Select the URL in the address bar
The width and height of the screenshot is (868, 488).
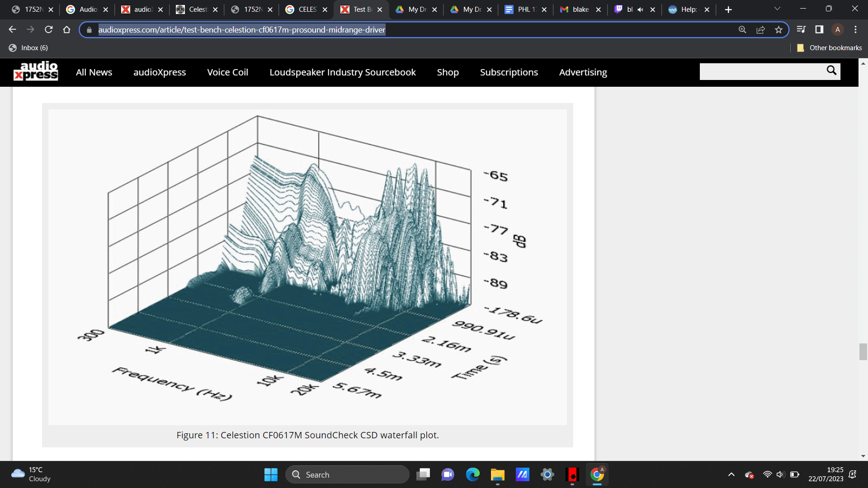coord(242,30)
